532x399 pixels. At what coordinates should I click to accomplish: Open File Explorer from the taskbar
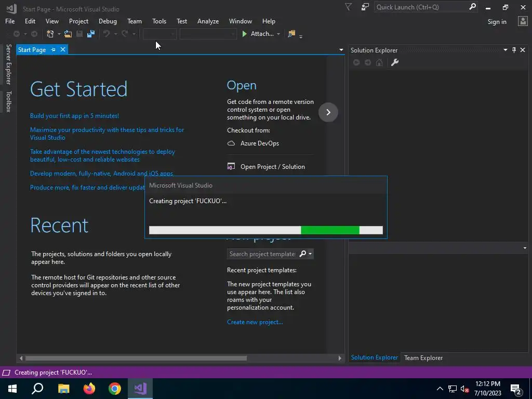64,389
